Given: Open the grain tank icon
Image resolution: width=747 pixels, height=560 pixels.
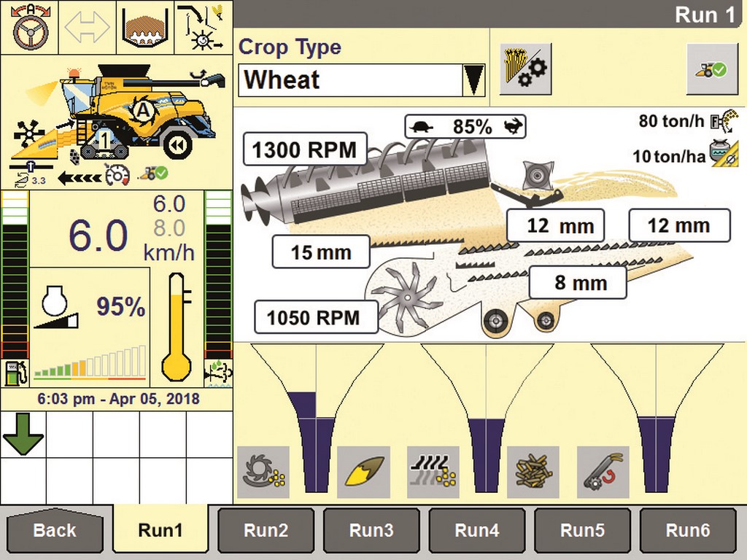Looking at the screenshot, I should (145, 28).
